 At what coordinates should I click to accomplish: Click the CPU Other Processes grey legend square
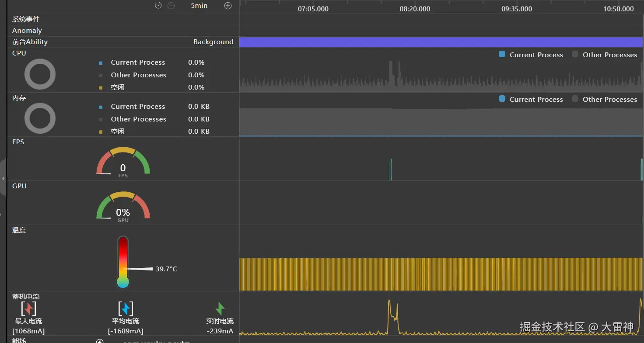(x=101, y=75)
